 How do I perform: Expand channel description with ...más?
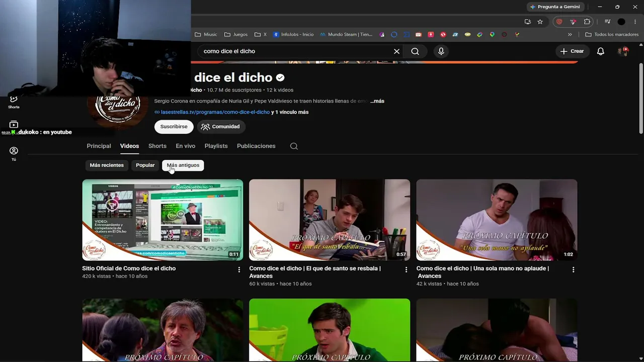click(x=377, y=101)
